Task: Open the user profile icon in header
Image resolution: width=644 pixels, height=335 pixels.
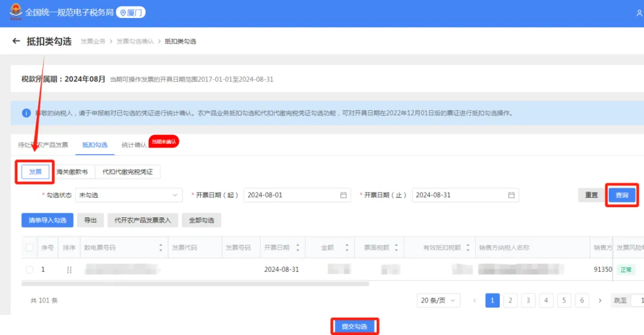Action: 639,13
